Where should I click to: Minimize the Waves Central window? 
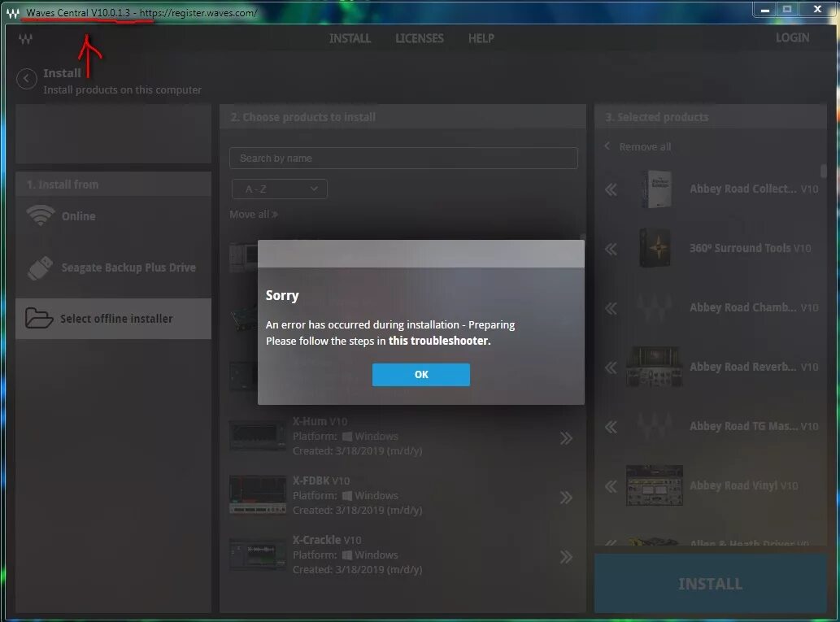pyautogui.click(x=765, y=9)
